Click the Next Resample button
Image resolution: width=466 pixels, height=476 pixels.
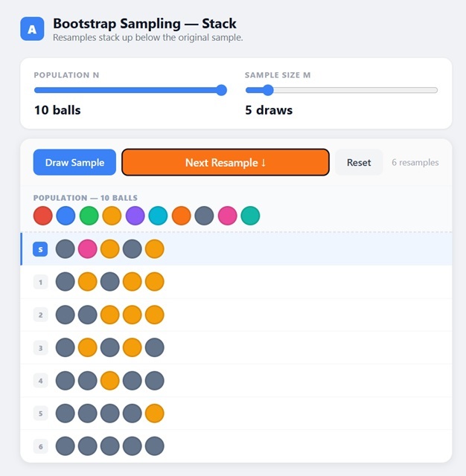coord(226,162)
